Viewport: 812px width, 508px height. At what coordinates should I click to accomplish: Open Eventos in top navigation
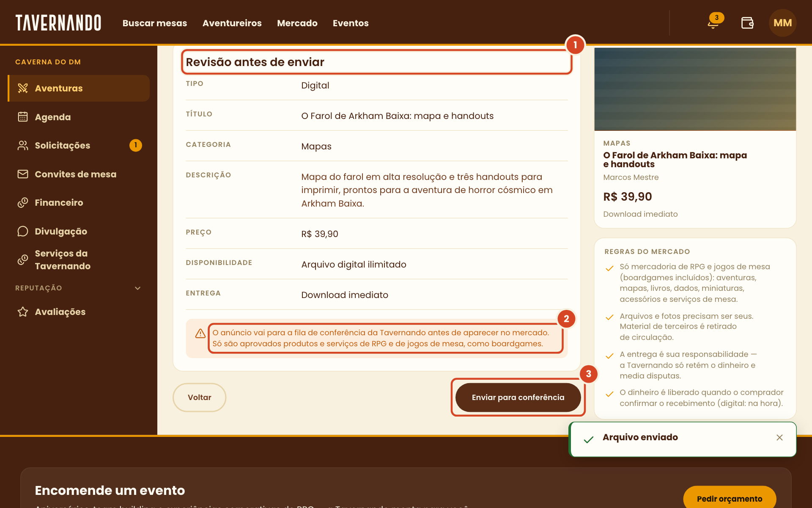point(351,23)
